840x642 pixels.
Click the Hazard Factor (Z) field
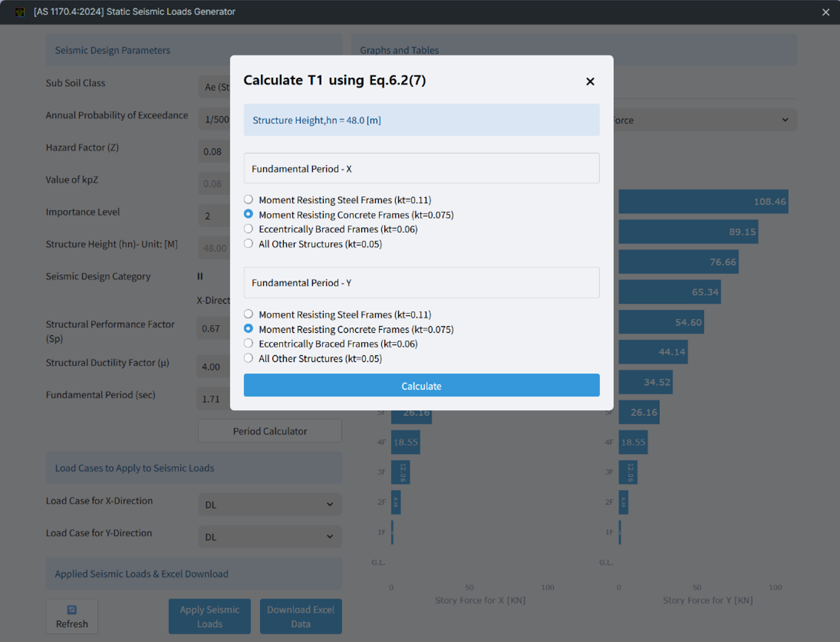(x=213, y=152)
